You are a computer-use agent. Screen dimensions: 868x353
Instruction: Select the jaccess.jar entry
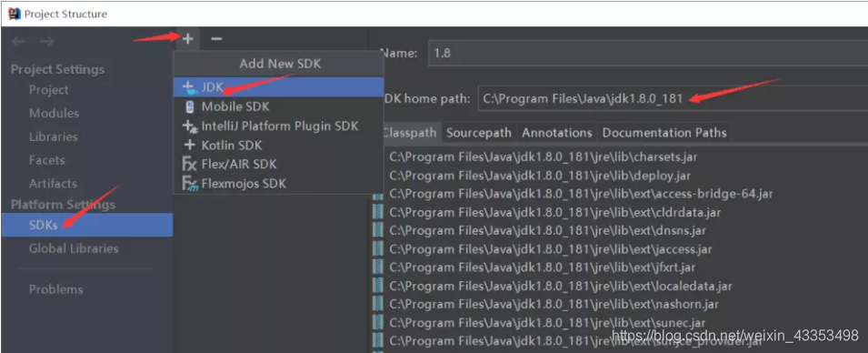(551, 249)
